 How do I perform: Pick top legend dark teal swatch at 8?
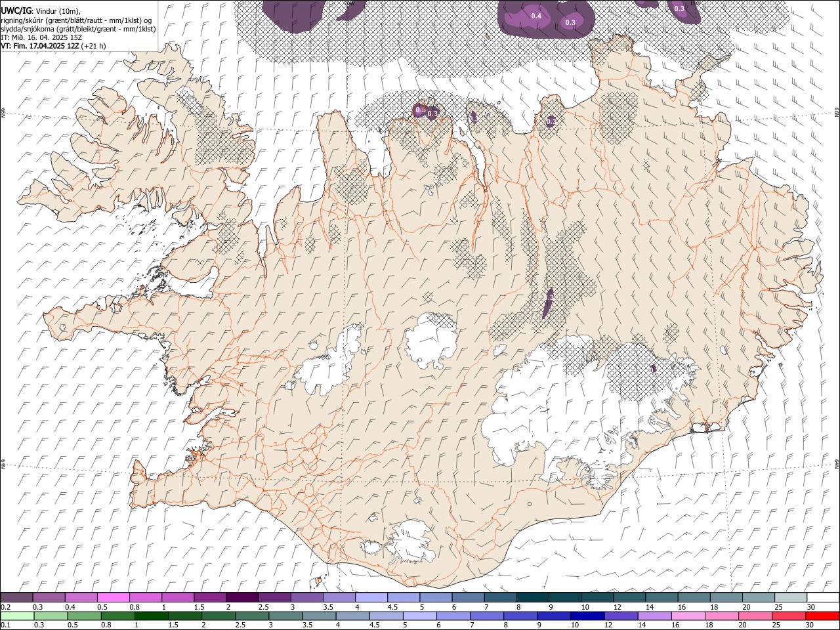[x=532, y=597]
